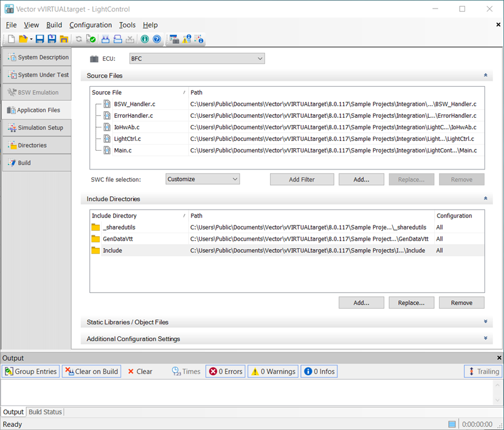Open the File menu
The height and width of the screenshot is (430, 504).
click(x=12, y=25)
